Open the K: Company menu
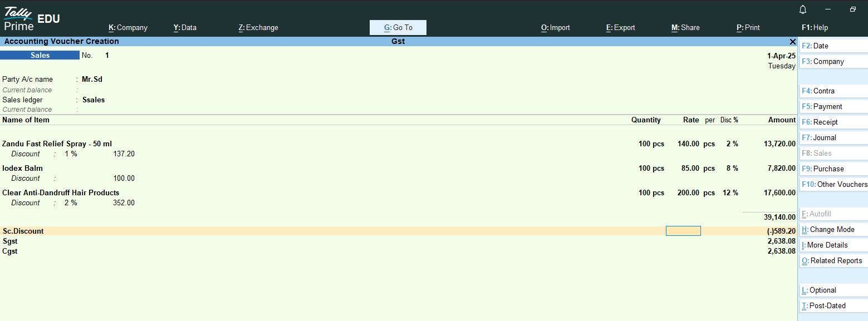 128,27
